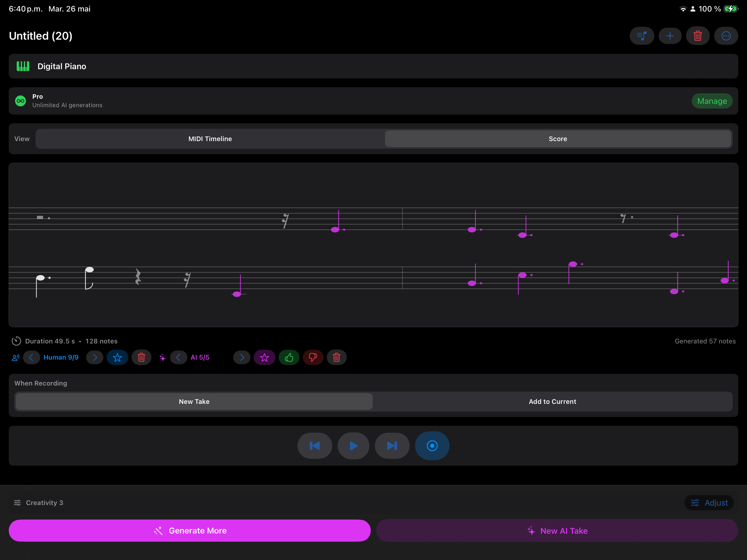Click Generate More button
This screenshot has height=560, width=747.
click(190, 531)
